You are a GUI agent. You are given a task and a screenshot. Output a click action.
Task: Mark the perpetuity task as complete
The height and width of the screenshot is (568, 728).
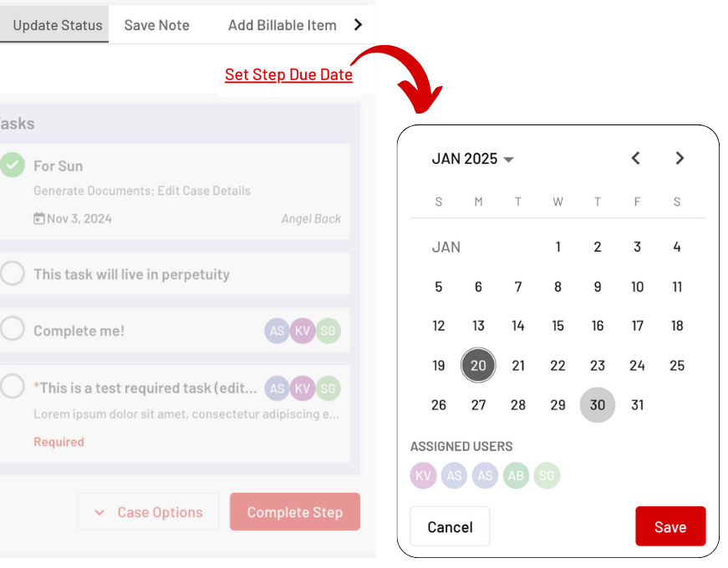(12, 273)
